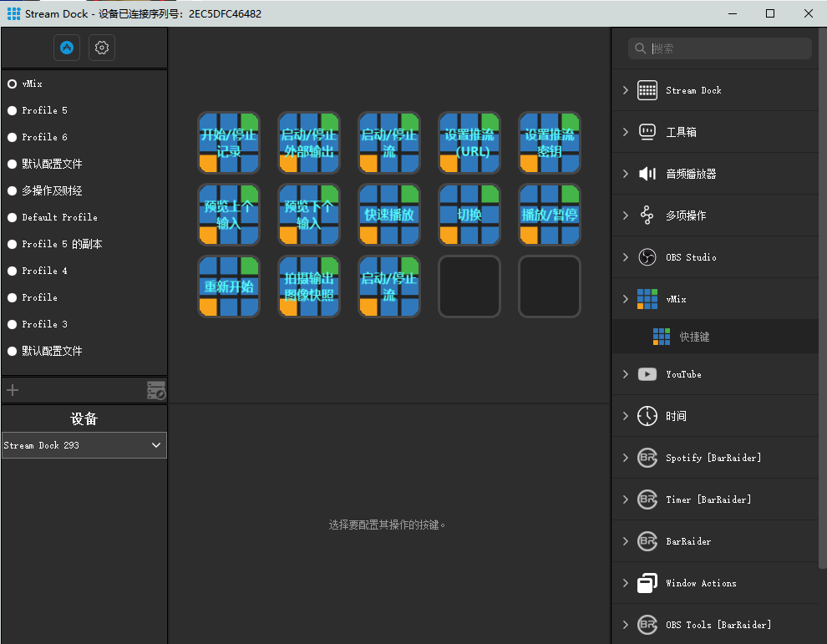Select the 切换 key

(x=469, y=215)
